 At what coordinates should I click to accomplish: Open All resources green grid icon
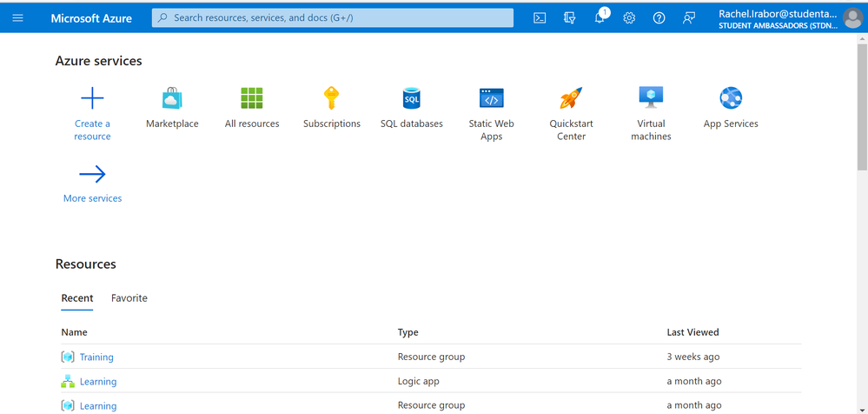click(x=252, y=98)
